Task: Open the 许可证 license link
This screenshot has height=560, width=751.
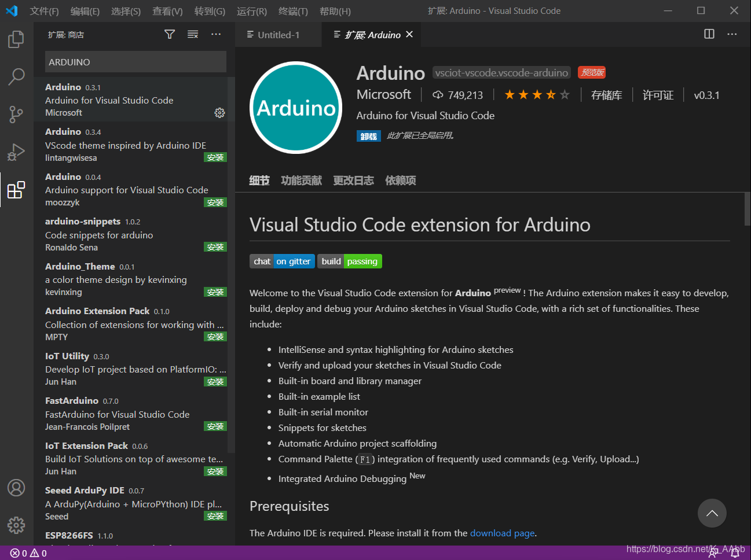Action: (658, 95)
